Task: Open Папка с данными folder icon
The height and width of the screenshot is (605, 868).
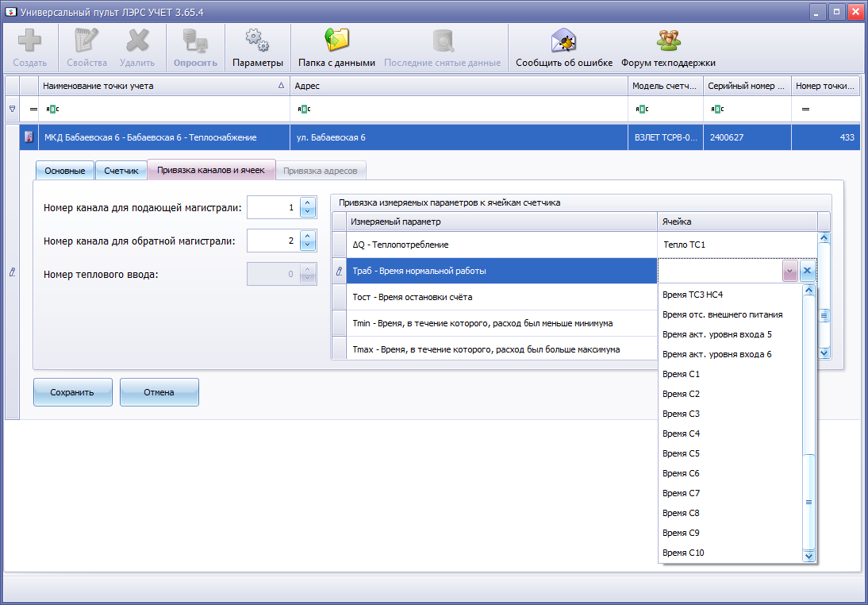Action: point(336,40)
